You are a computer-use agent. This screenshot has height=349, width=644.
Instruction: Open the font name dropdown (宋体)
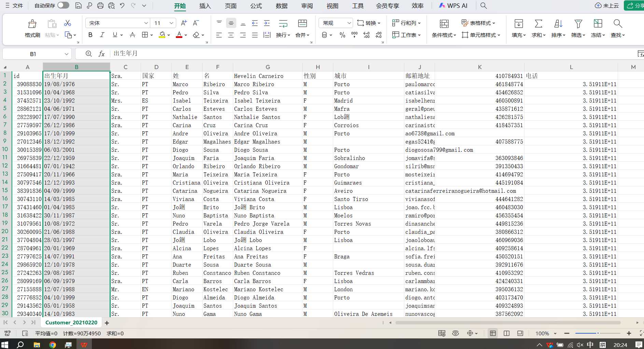(x=146, y=23)
